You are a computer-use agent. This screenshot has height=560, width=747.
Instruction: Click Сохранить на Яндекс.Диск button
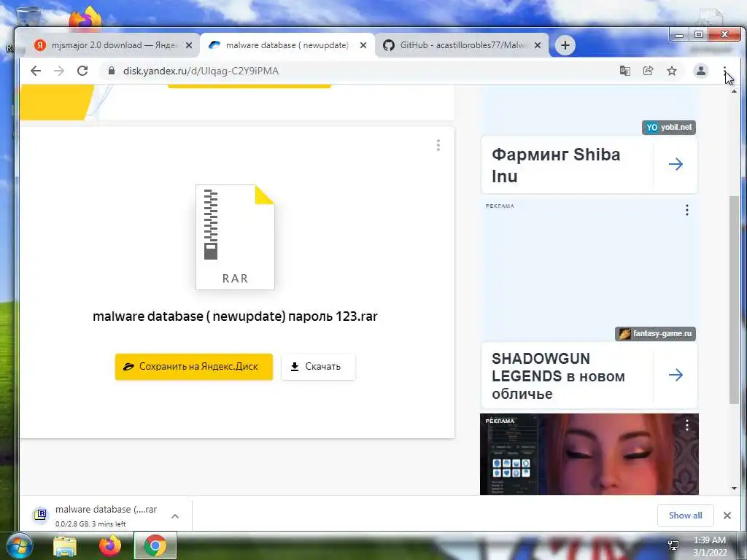click(194, 367)
